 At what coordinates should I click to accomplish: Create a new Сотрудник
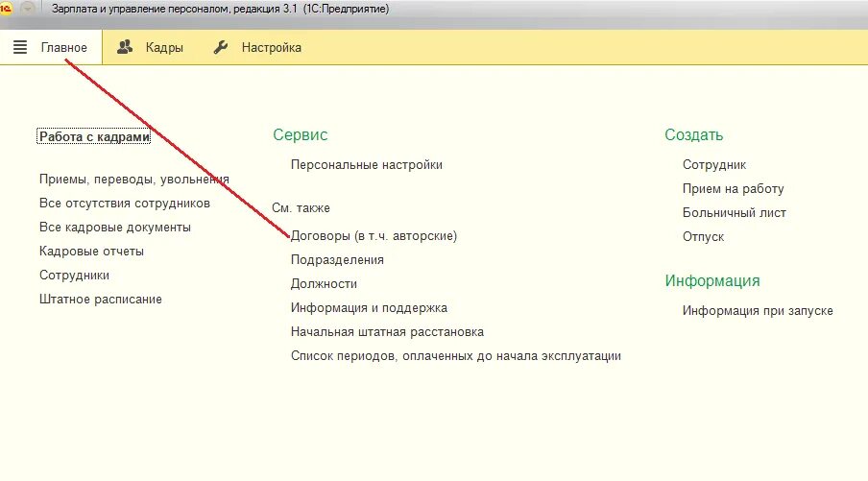[x=714, y=165]
